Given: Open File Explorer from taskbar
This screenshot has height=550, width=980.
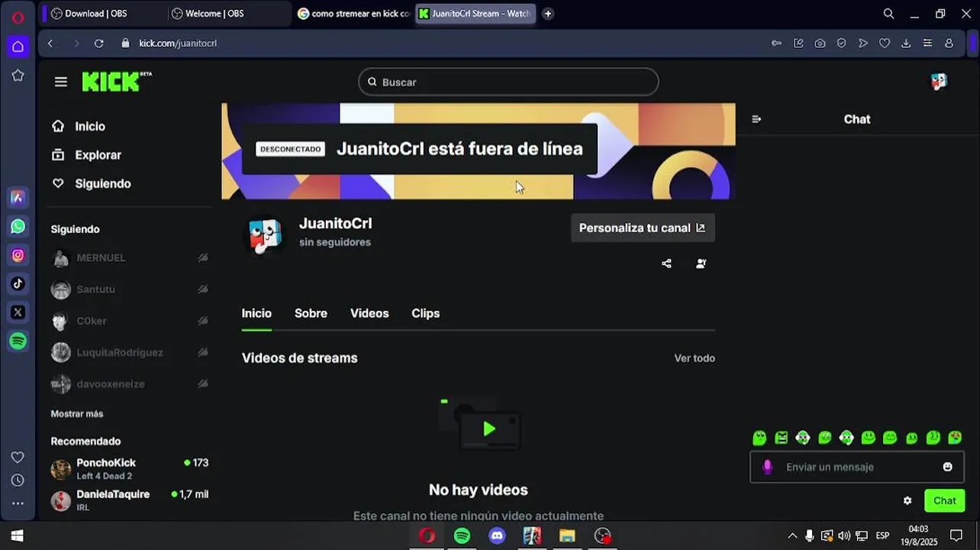Looking at the screenshot, I should click(x=567, y=535).
